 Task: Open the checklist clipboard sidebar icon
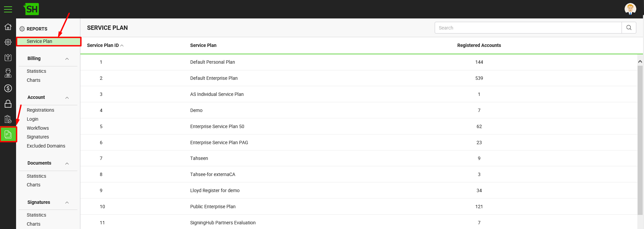[x=8, y=119]
